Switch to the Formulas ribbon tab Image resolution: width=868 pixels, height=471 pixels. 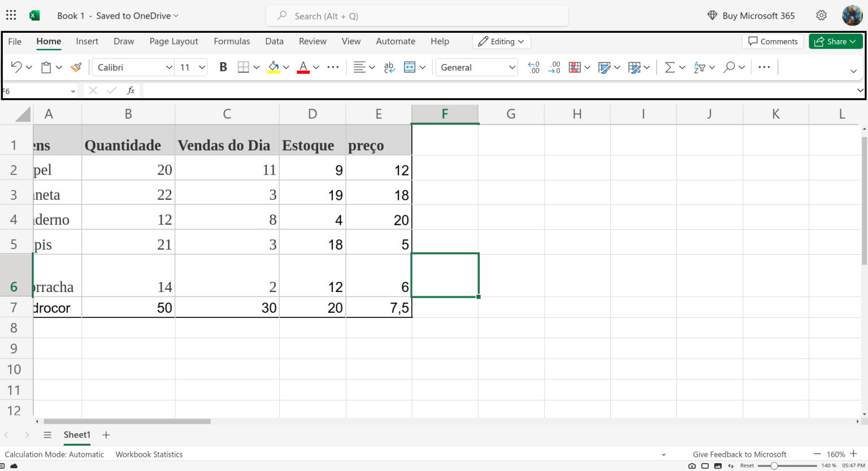pos(232,41)
